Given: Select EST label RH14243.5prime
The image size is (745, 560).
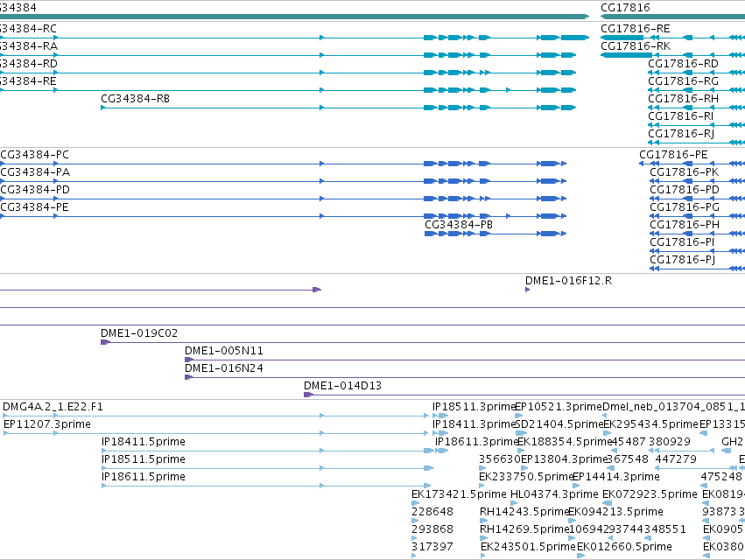Looking at the screenshot, I should [x=524, y=512].
